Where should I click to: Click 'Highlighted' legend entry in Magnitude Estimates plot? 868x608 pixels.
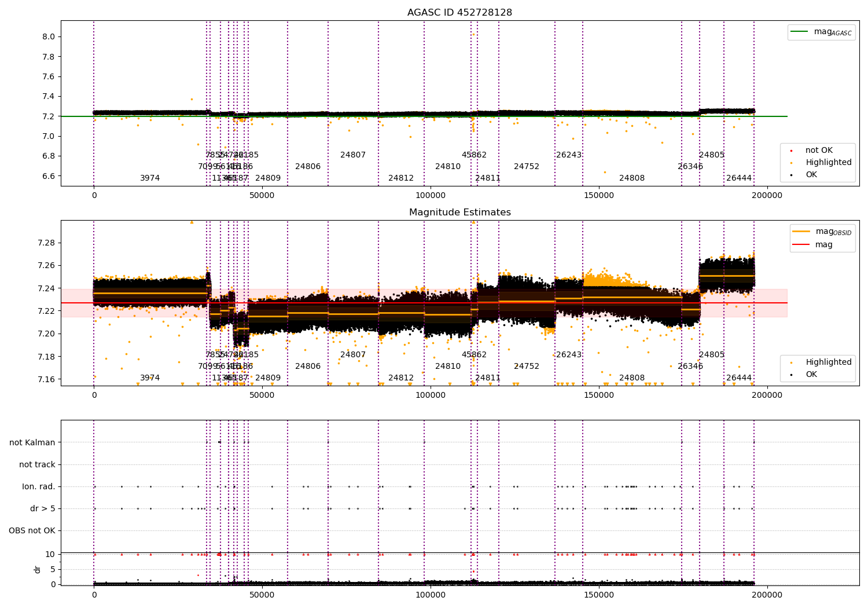point(828,362)
